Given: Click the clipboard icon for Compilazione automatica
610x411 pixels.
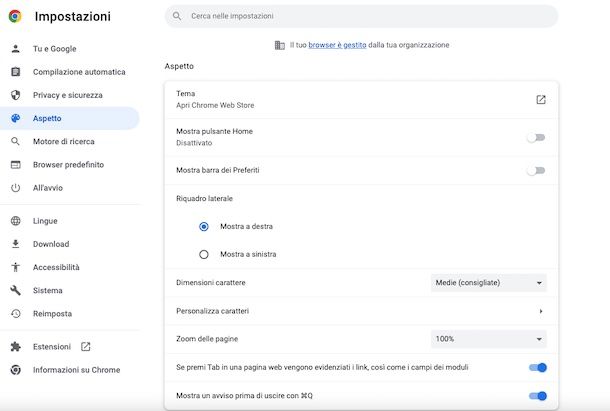Looking at the screenshot, I should pos(16,72).
